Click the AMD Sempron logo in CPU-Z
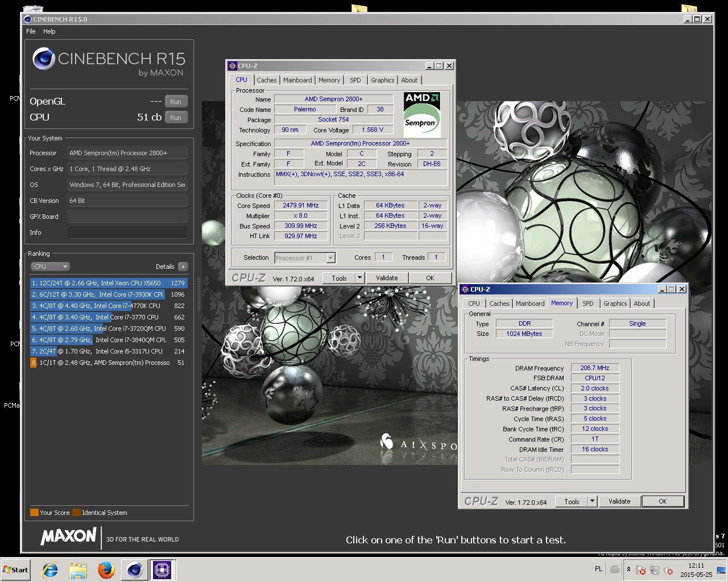The height and width of the screenshot is (582, 728). pos(422,114)
